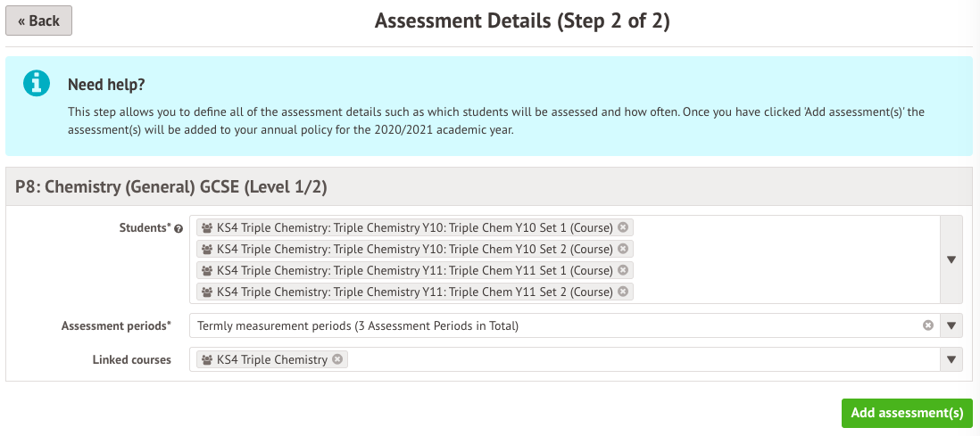Click the Termly measurement periods field
Viewport: 980px width, 436px height.
point(536,325)
